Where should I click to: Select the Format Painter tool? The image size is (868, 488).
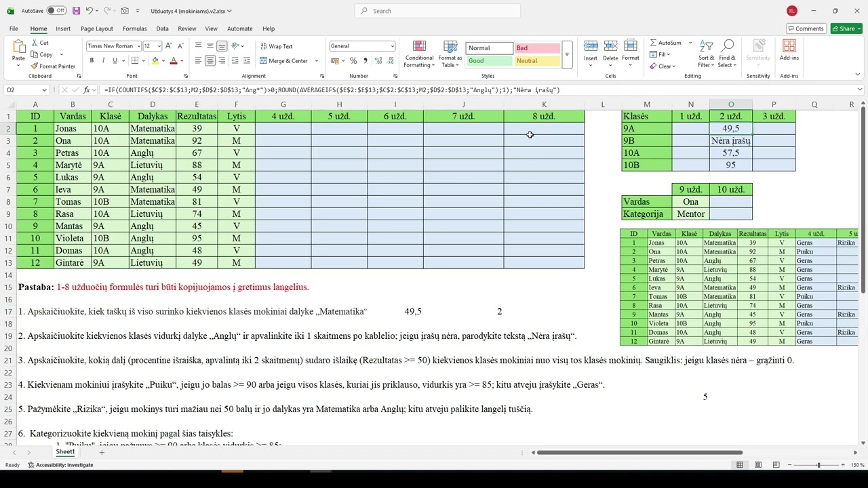[53, 66]
